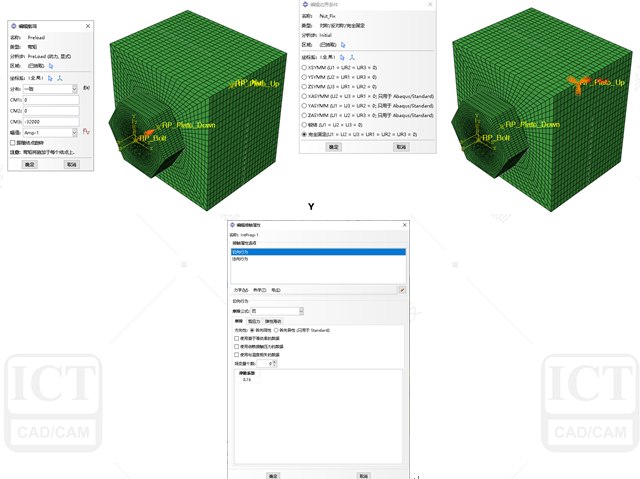
Task: Click the CM3 field containing -32000
Action: pos(52,121)
